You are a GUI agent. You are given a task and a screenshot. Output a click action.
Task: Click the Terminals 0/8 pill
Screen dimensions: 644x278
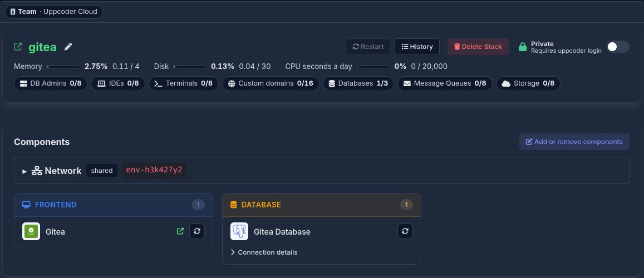[184, 83]
